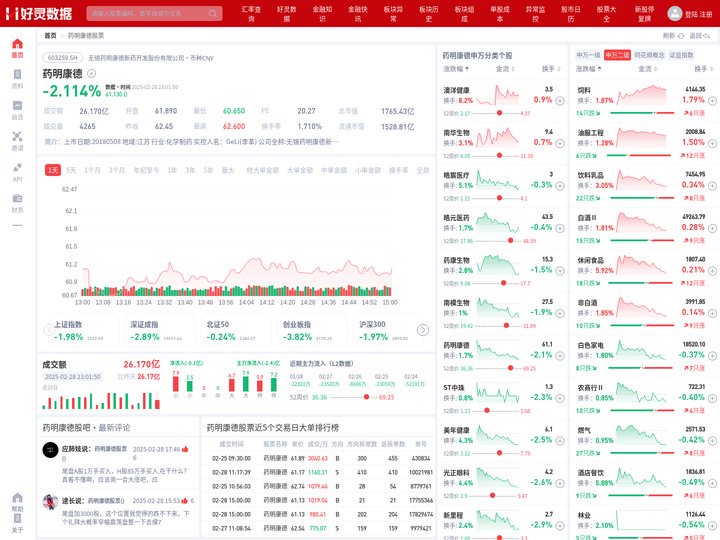Like the 应赫桢 comment thumbs-up icon

pos(185,449)
